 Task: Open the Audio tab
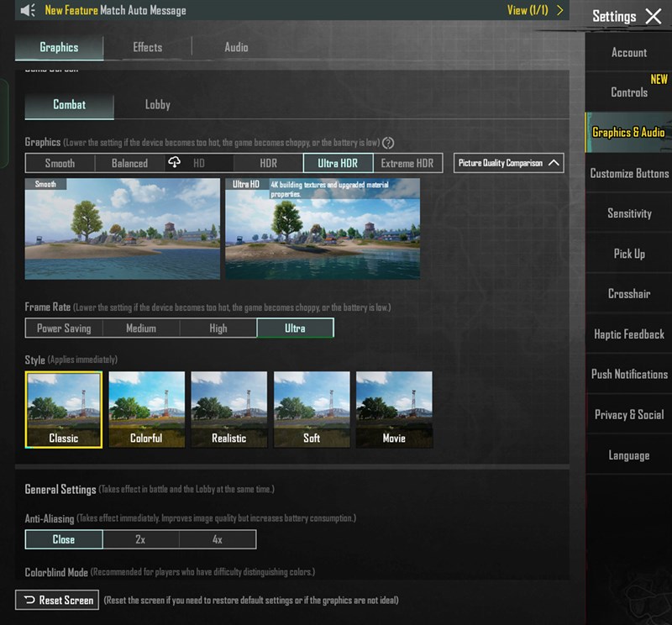(x=236, y=47)
